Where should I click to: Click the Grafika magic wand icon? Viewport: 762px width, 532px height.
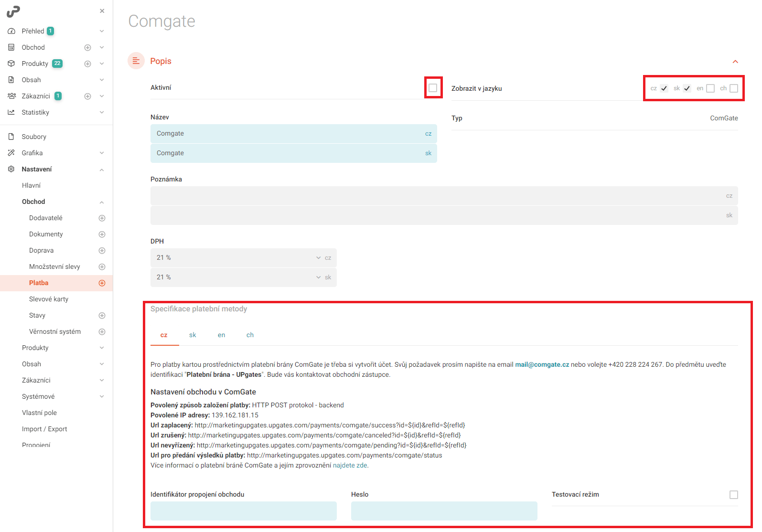[x=11, y=153]
